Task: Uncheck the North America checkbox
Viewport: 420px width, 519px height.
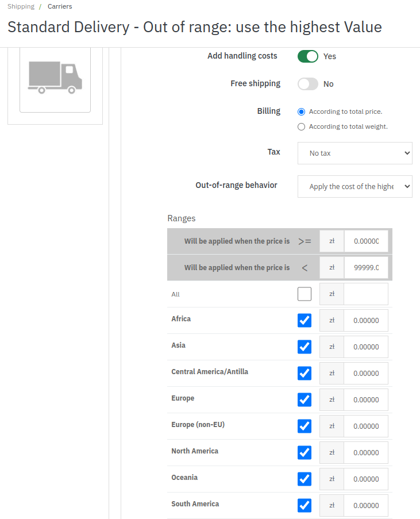Action: pos(305,452)
